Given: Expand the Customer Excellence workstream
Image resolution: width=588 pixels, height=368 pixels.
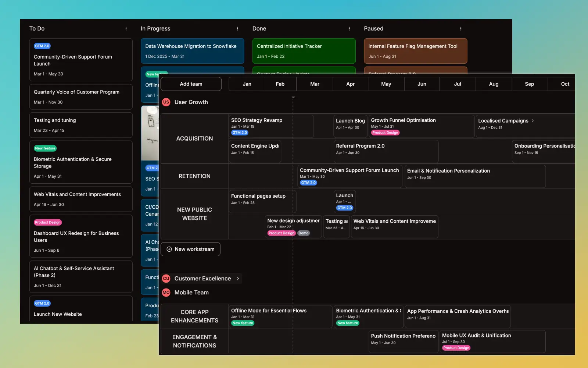Looking at the screenshot, I should (238, 279).
